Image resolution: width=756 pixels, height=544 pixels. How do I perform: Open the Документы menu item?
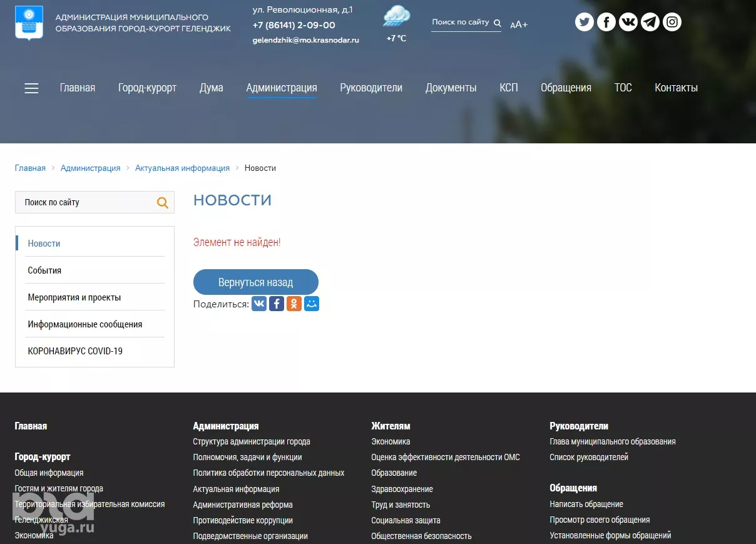coord(451,88)
